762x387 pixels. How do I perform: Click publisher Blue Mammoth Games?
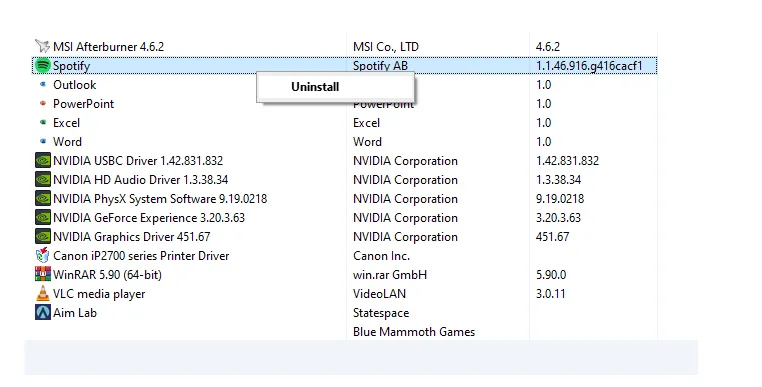pos(414,332)
